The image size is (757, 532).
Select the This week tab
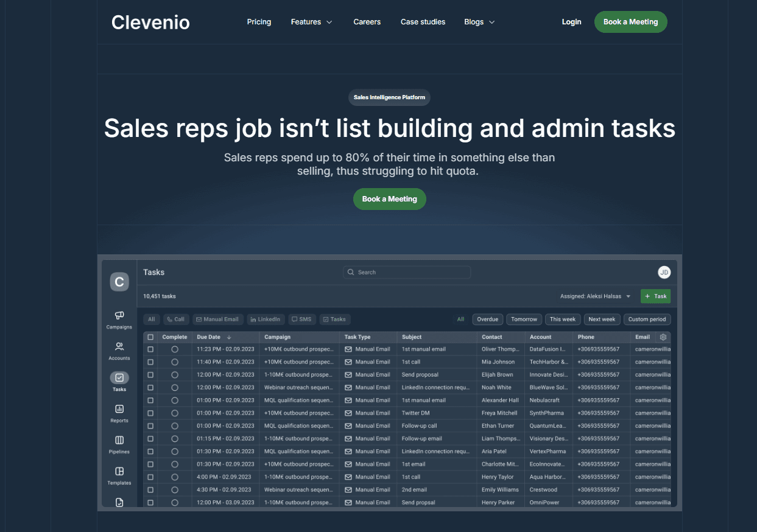[563, 319]
